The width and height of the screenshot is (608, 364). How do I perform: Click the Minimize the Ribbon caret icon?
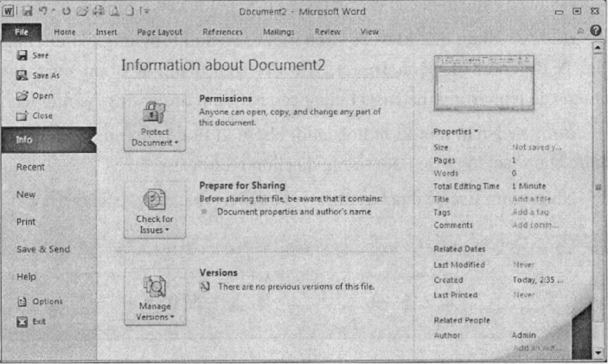pyautogui.click(x=580, y=31)
